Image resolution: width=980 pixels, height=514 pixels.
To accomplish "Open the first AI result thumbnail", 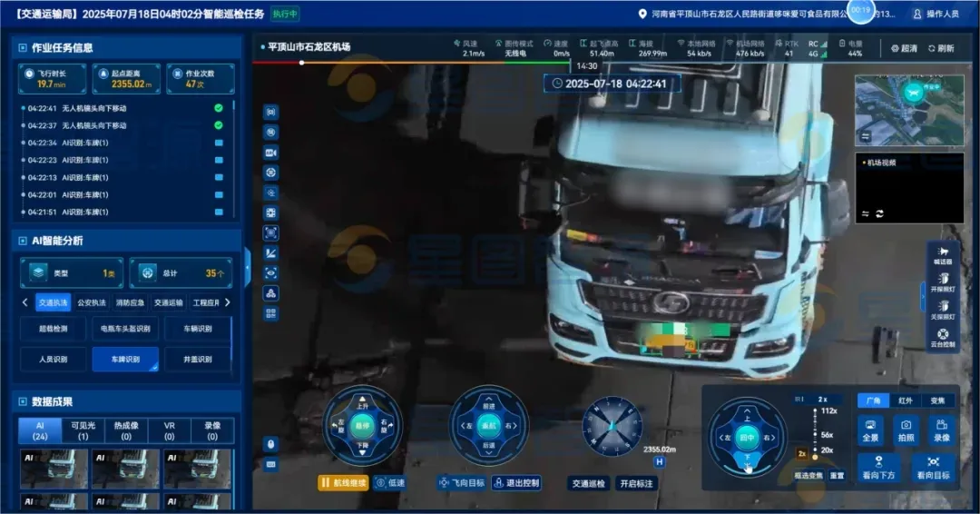I will click(54, 468).
